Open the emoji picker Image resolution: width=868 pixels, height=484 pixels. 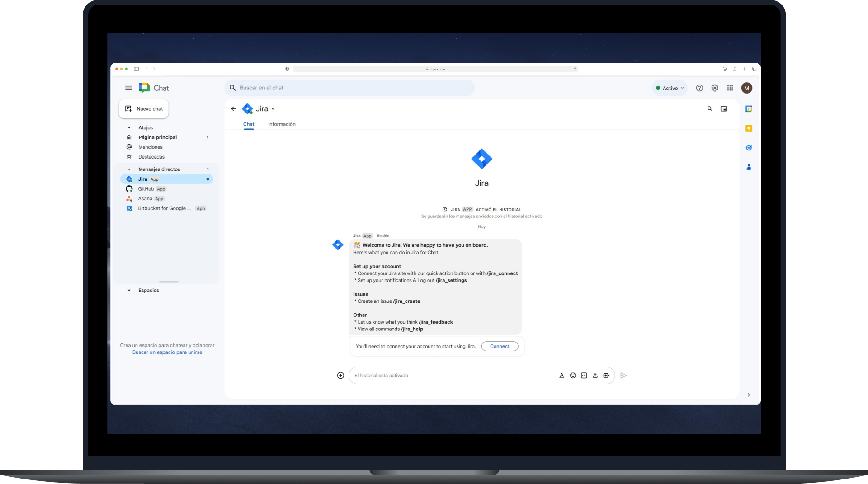point(573,376)
